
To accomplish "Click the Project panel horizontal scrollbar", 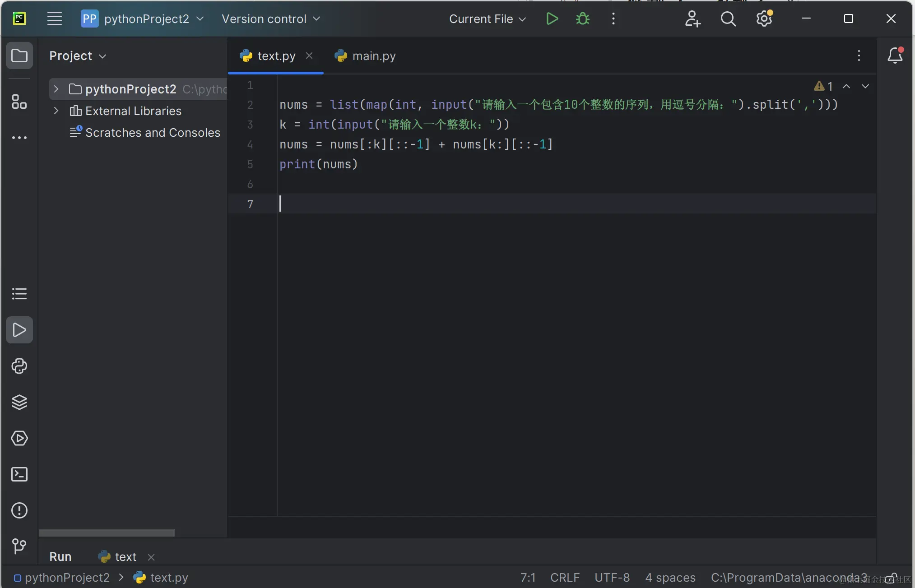I will click(x=107, y=533).
